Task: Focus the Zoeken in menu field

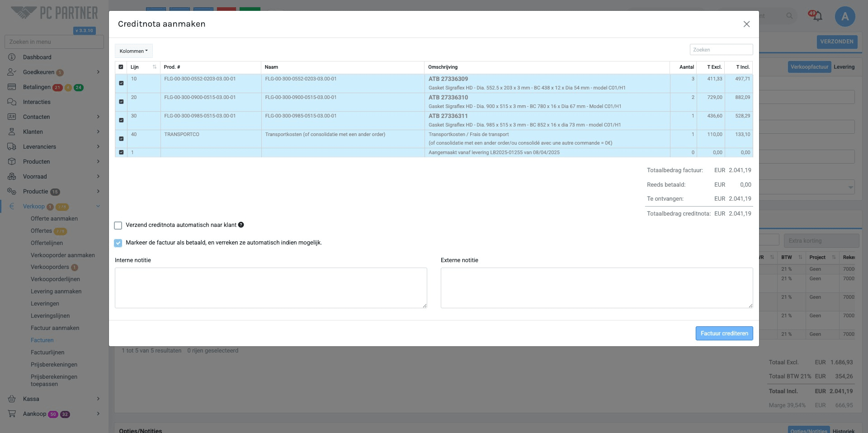Action: click(x=54, y=42)
